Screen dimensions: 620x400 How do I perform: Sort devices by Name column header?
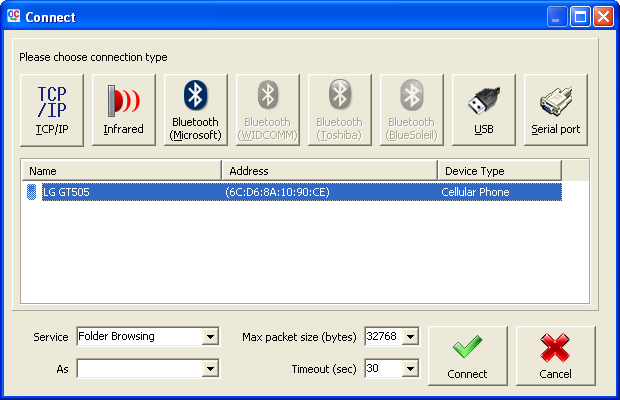121,171
